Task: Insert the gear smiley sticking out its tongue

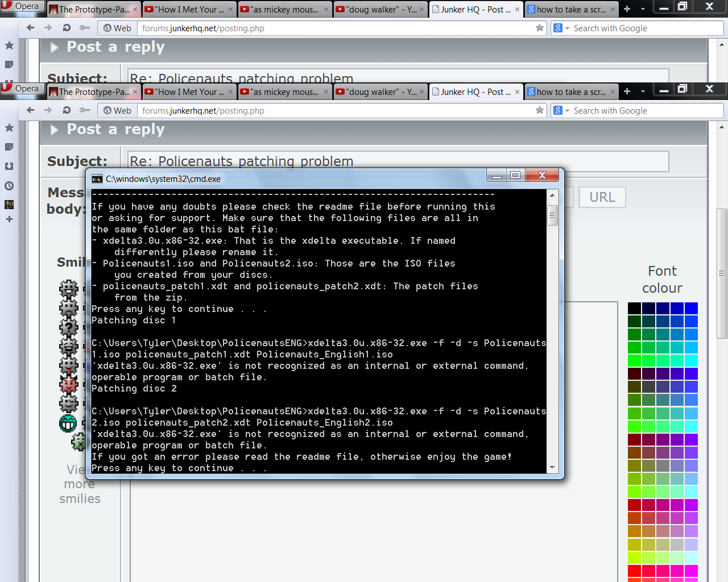Action: point(69,365)
